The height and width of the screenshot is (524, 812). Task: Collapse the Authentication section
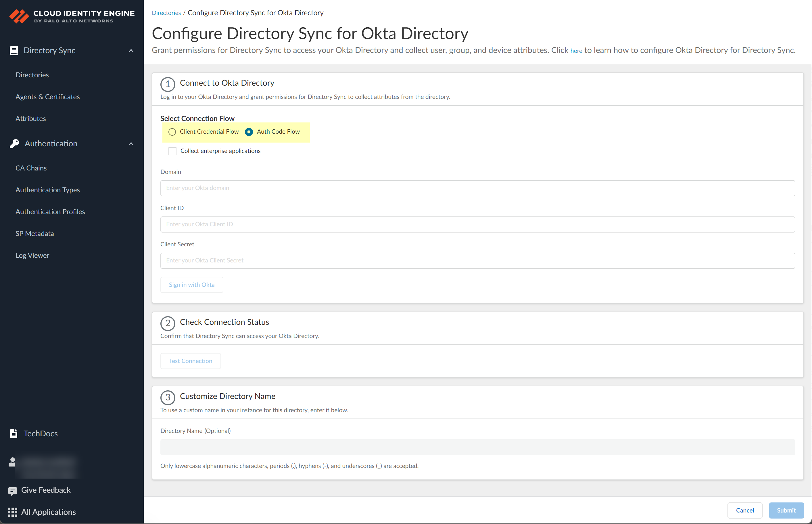[131, 144]
